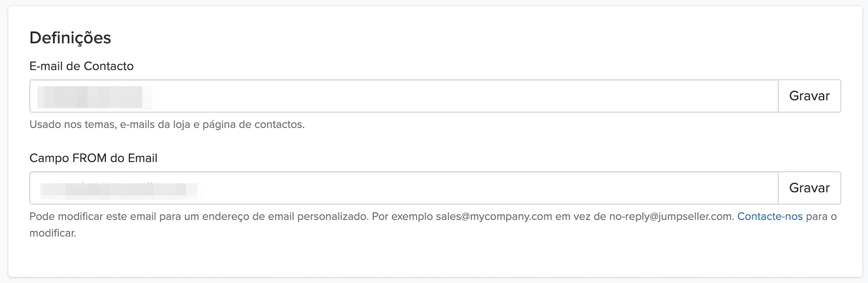868x283 pixels.
Task: Click the E-mail de Contacto label
Action: pyautogui.click(x=82, y=66)
